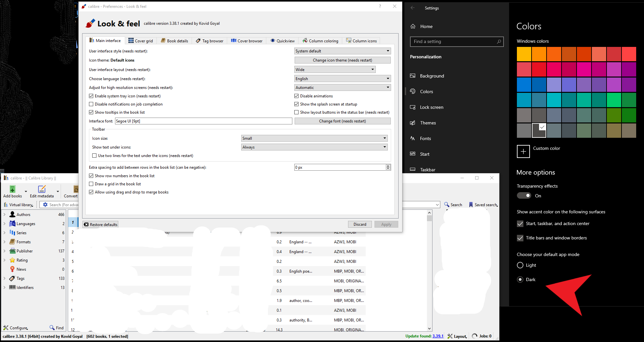Click the Search magnifier icon in calibre
Viewport: 644px width, 342px height.
[x=446, y=205]
